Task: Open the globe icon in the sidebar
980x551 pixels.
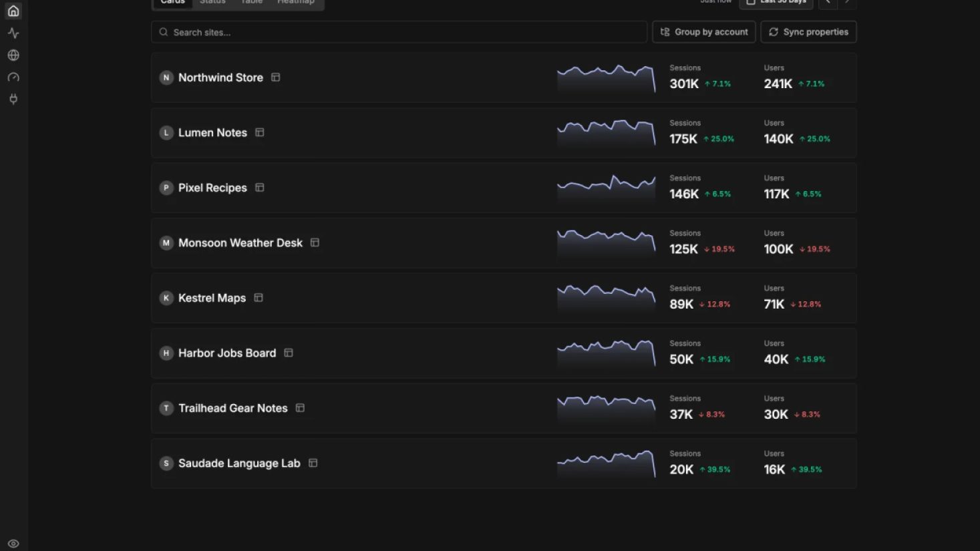Action: [x=13, y=55]
